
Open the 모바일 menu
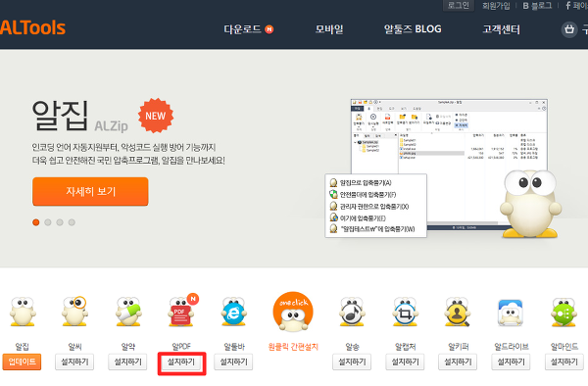pos(329,29)
